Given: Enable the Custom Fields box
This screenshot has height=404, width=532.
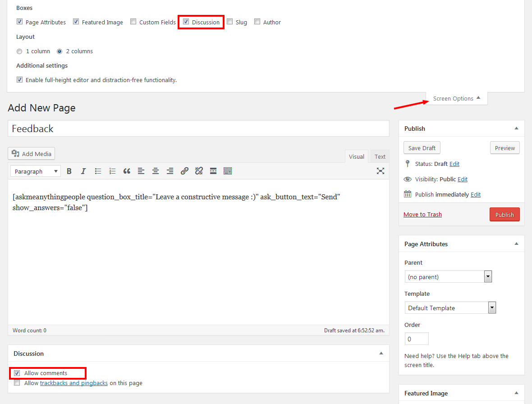Looking at the screenshot, I should pyautogui.click(x=133, y=22).
